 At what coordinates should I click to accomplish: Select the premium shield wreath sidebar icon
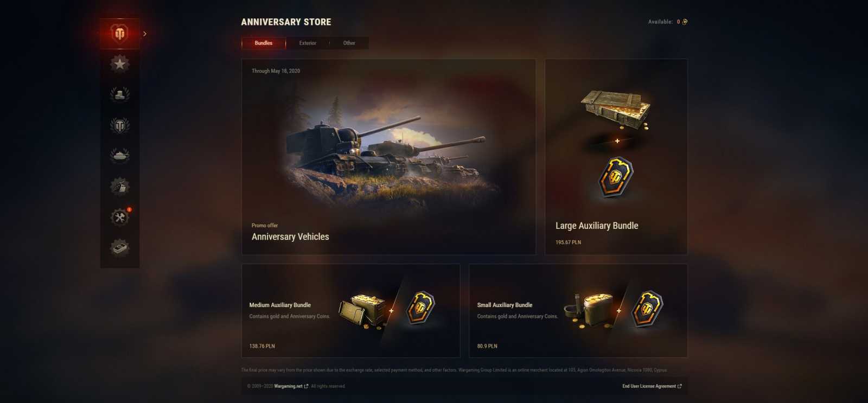[x=120, y=125]
